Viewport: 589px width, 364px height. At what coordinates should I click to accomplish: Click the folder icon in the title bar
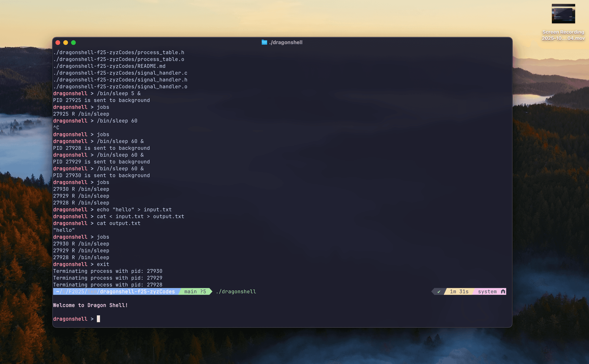(264, 42)
